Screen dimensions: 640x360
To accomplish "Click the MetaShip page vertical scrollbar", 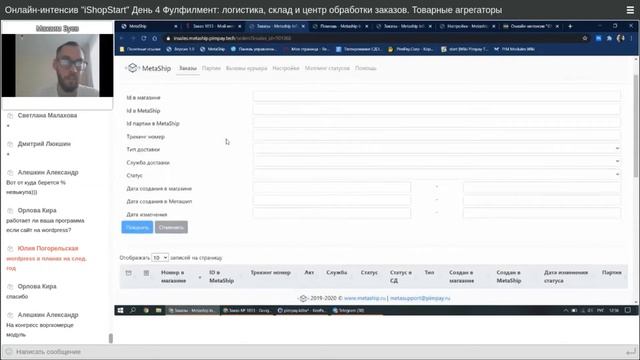I will pos(636,126).
